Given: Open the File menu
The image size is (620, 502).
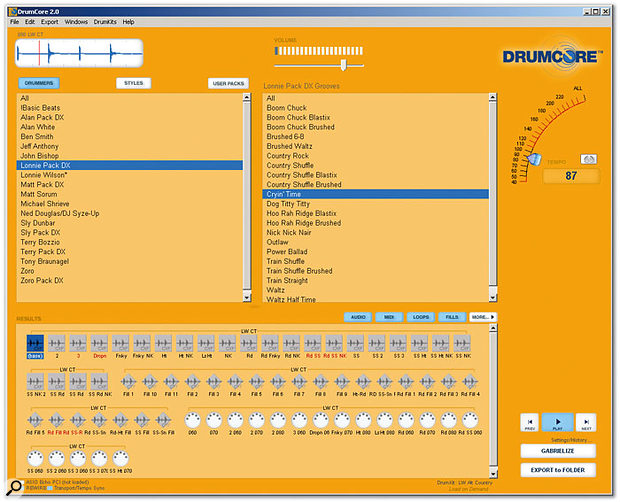Looking at the screenshot, I should click(x=15, y=22).
